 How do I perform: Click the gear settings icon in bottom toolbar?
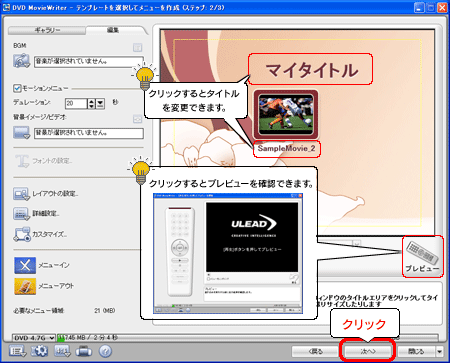point(39,351)
